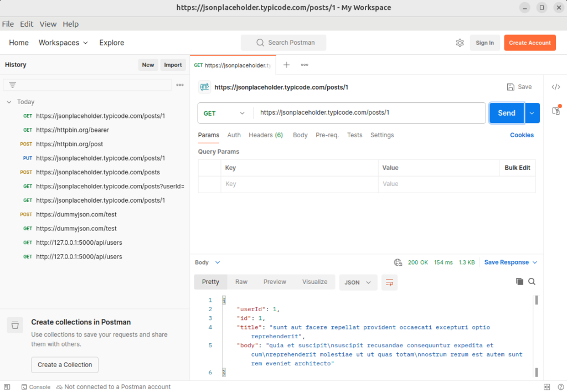The height and width of the screenshot is (392, 567).
Task: Add a new request tab with plus
Action: pos(286,65)
